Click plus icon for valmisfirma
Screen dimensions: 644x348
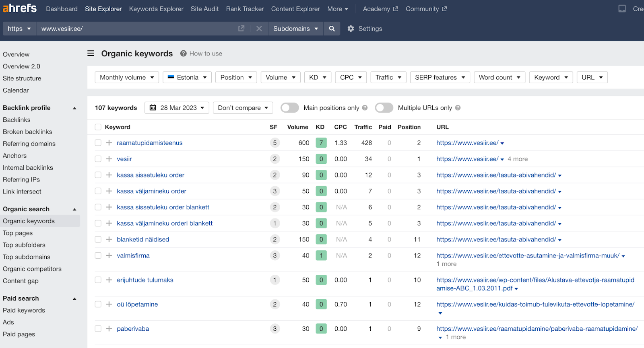click(x=109, y=255)
